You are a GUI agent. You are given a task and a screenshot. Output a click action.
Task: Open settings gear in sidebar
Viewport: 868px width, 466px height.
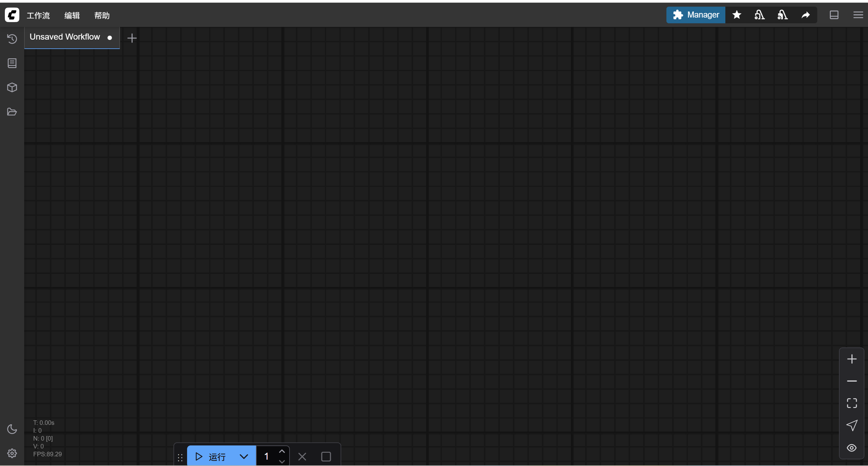click(12, 453)
